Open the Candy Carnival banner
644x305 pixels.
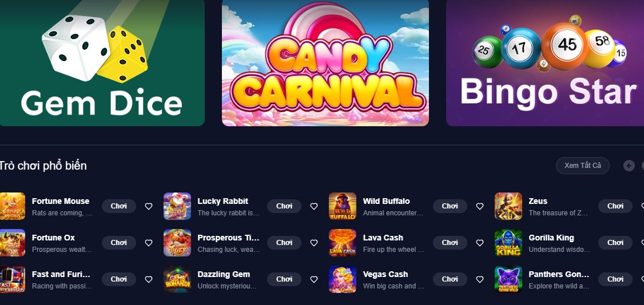(325, 63)
